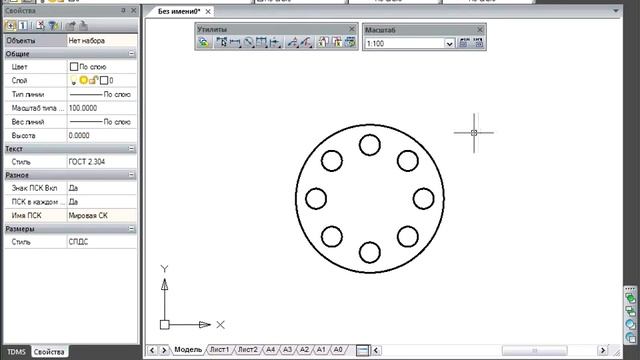Click the second icon beside the scale dropdown
This screenshot has height=360, width=640.
click(478, 43)
